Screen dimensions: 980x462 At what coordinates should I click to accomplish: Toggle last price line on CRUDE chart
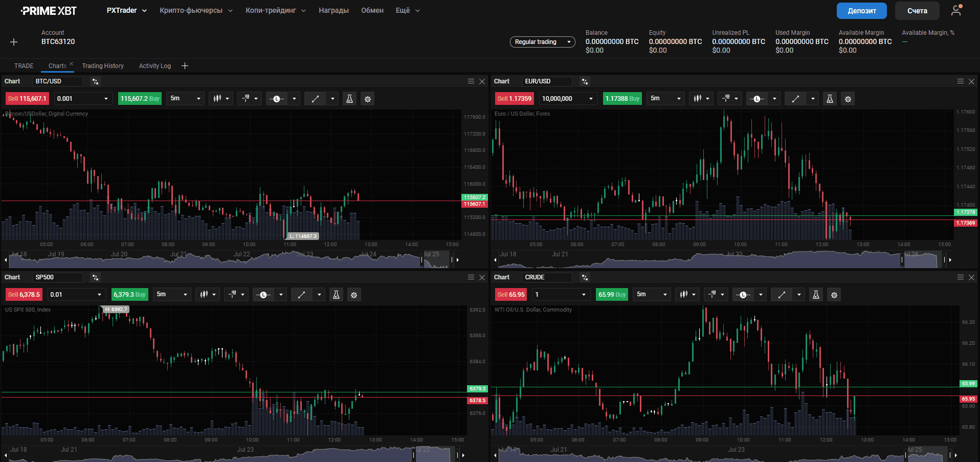[x=743, y=295]
